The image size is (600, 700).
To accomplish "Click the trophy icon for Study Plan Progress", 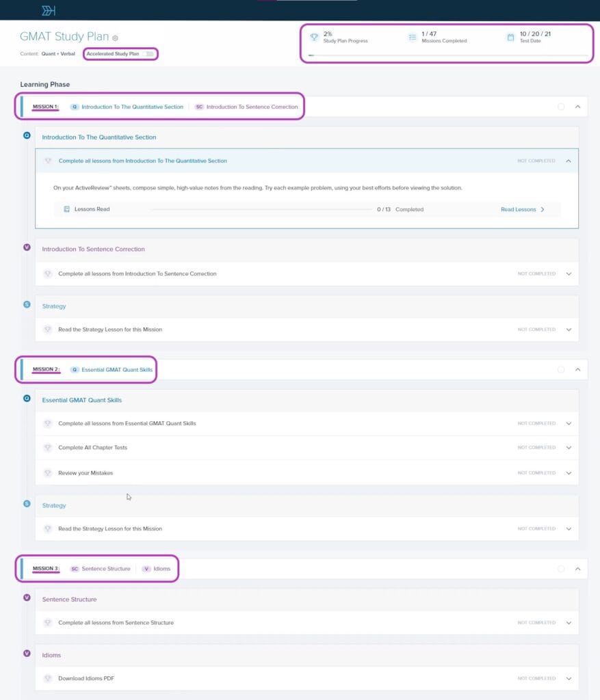I will 313,37.
